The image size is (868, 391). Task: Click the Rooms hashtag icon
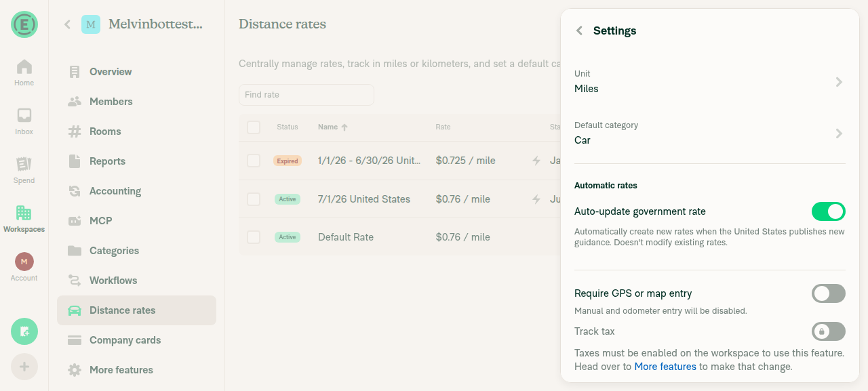click(75, 131)
